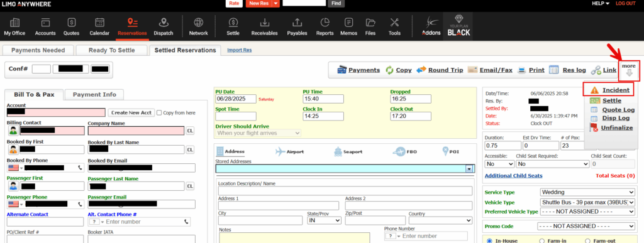Viewport: 644px width, 243px height.
Task: Open Settle in navigation bar
Action: 233,26
